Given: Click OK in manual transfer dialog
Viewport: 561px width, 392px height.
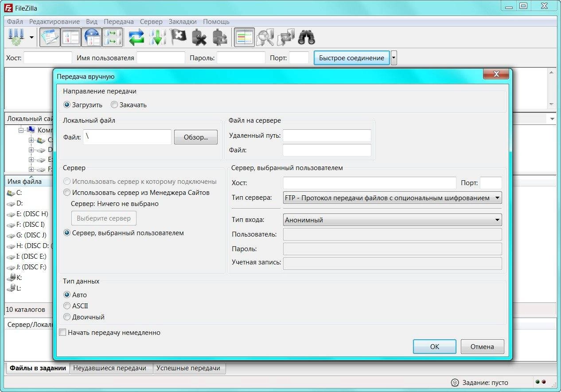Looking at the screenshot, I should point(435,346).
